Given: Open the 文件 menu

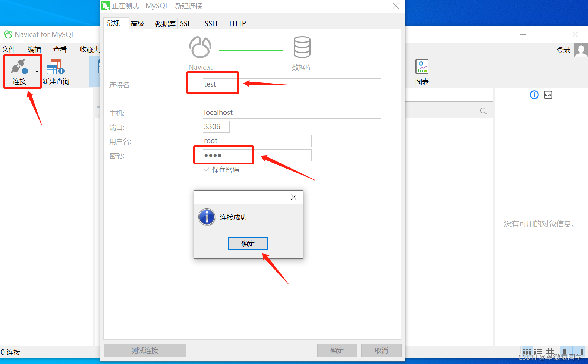Looking at the screenshot, I should click(9, 49).
